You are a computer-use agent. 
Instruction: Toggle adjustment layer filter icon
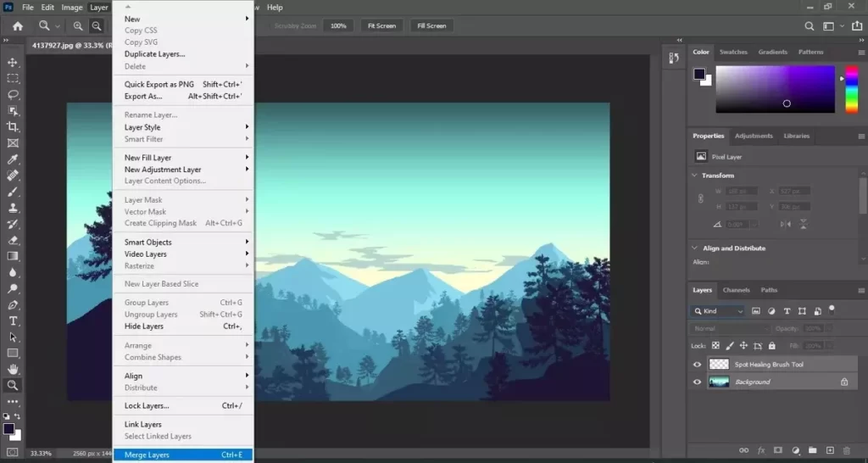771,311
